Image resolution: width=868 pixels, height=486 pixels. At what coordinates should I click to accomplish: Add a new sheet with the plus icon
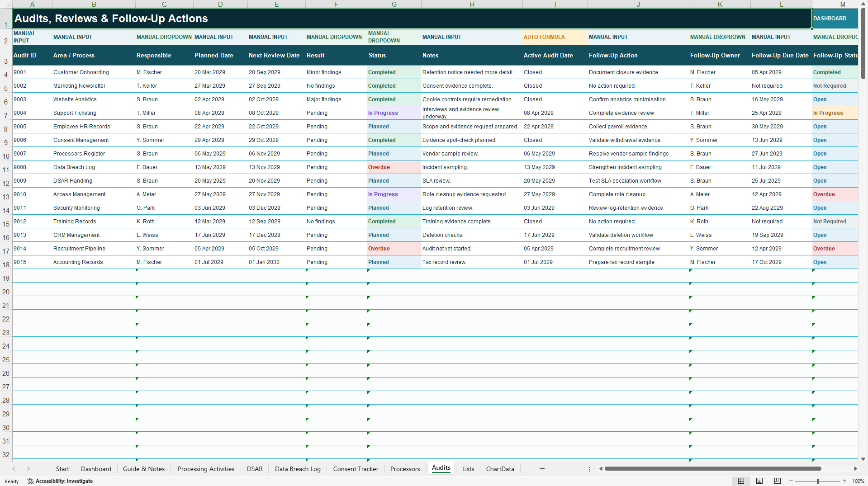[x=542, y=469]
